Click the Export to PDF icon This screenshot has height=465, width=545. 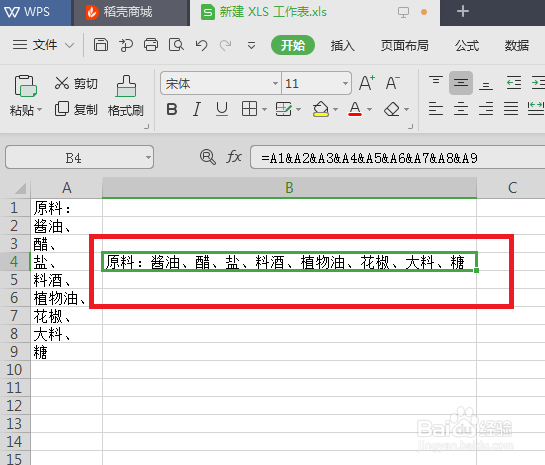tap(125, 45)
